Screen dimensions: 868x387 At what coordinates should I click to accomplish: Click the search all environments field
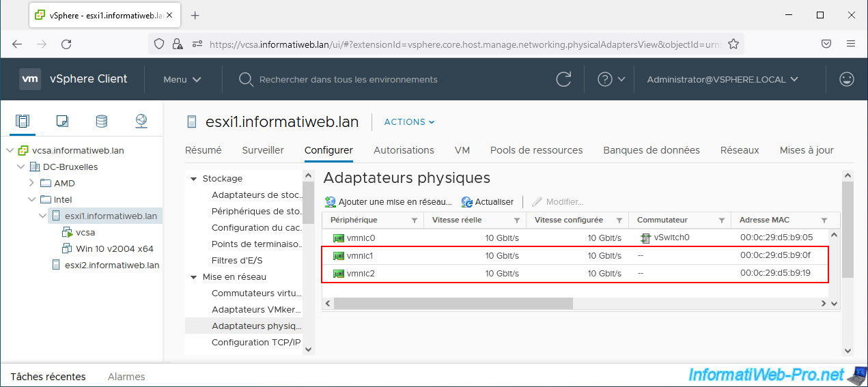[348, 79]
